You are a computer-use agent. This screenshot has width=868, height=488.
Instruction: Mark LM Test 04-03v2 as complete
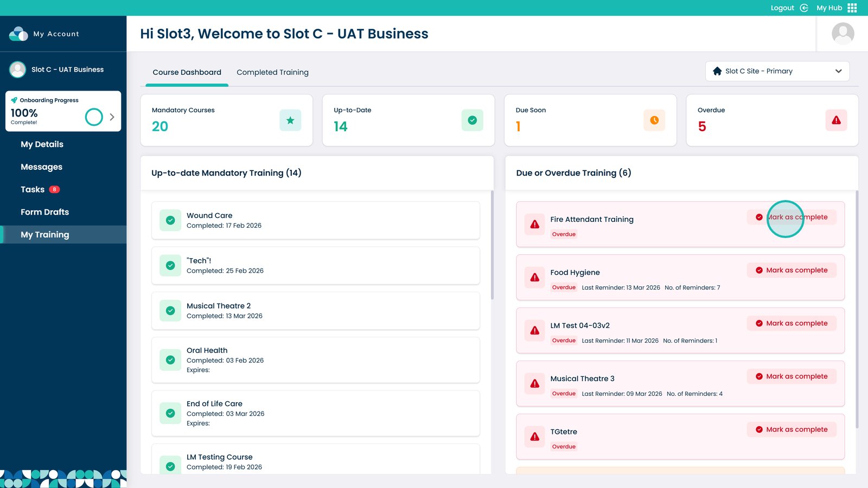tap(792, 323)
